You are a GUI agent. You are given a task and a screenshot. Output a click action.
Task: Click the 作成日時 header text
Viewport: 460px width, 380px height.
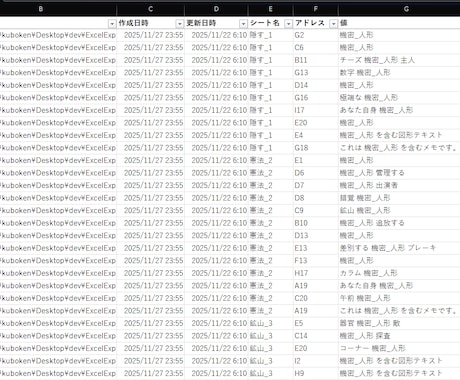click(x=133, y=23)
